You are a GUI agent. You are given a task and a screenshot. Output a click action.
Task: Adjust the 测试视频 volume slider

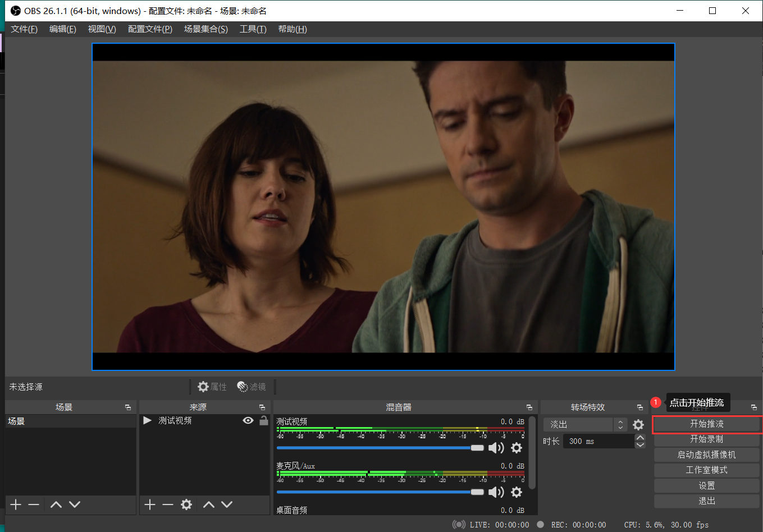(380, 448)
